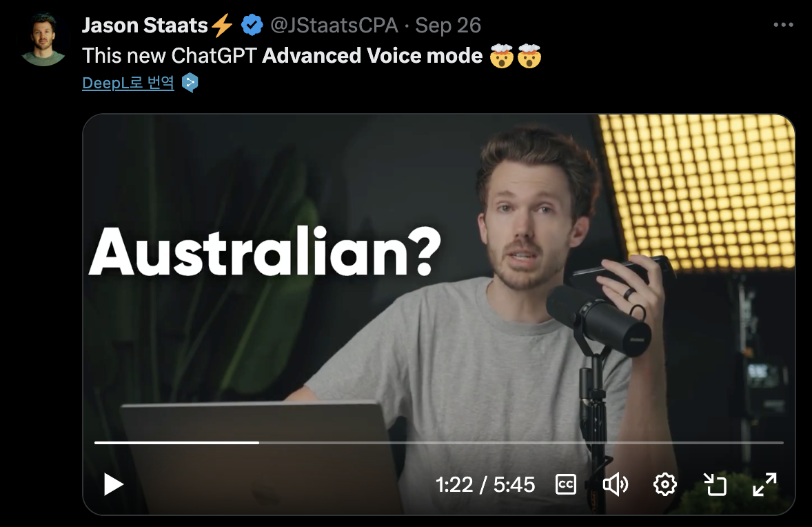Click the lightning bolt emoji beside the name
Screen dimensions: 812x527
click(223, 26)
